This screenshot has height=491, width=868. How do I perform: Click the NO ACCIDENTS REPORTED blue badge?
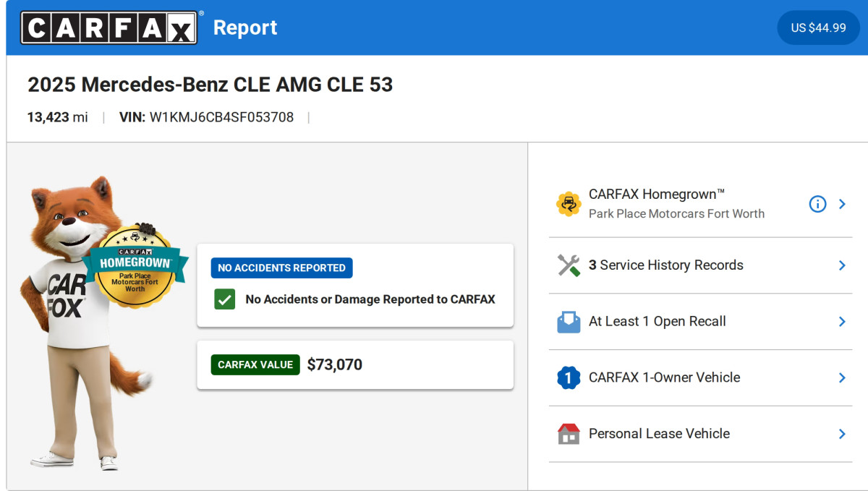coord(281,268)
